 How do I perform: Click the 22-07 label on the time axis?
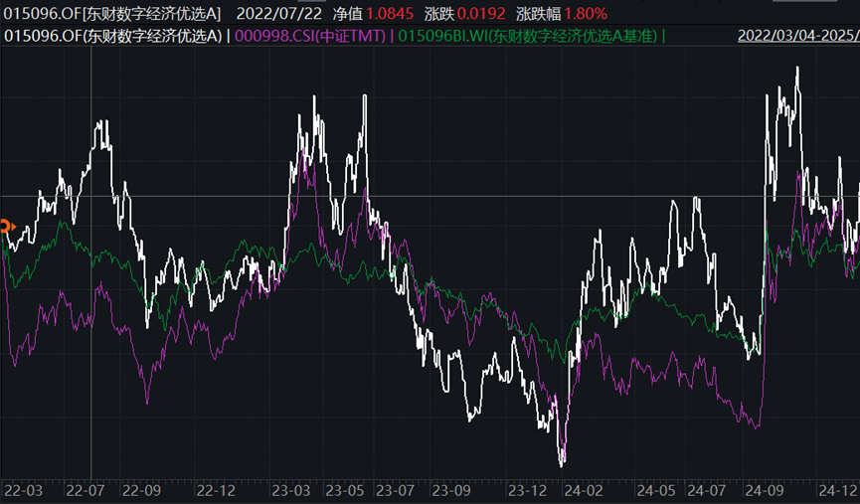coord(85,491)
